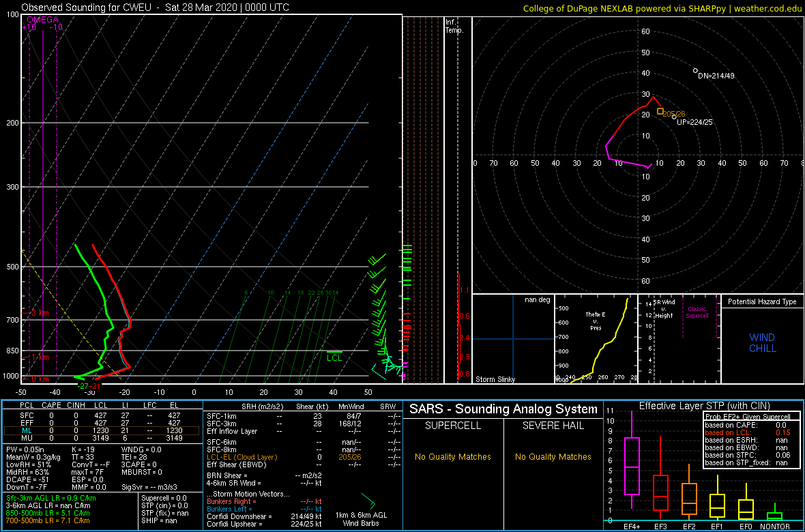This screenshot has width=805, height=532.
Task: Select the white circle marker beside DN=214/49
Action: (x=695, y=71)
